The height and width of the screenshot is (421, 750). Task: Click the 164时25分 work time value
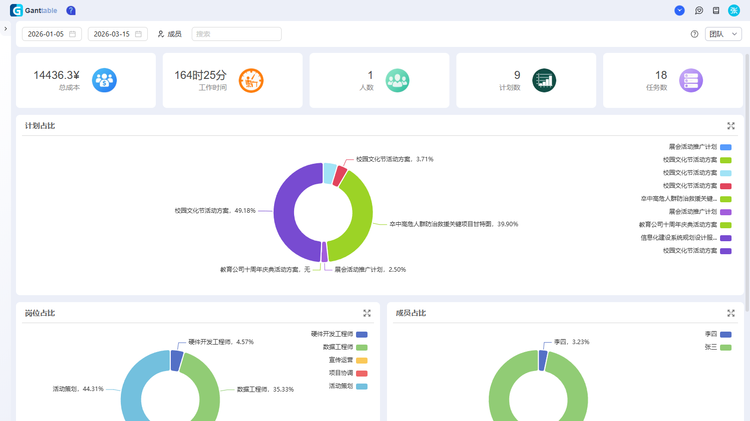200,75
